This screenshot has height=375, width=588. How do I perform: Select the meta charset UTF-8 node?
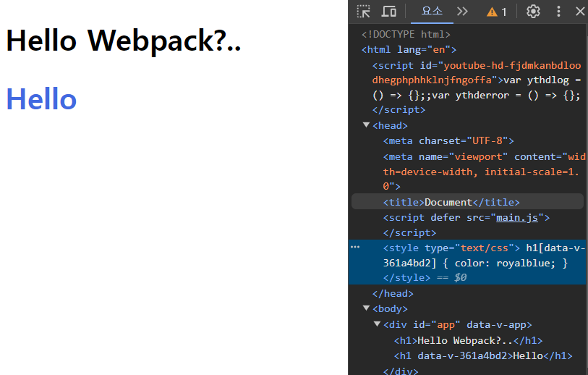tap(448, 140)
